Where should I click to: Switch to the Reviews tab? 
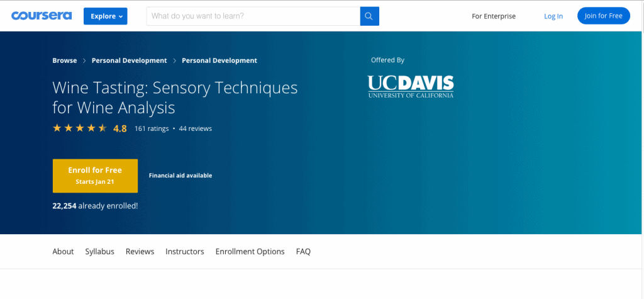[x=140, y=251]
